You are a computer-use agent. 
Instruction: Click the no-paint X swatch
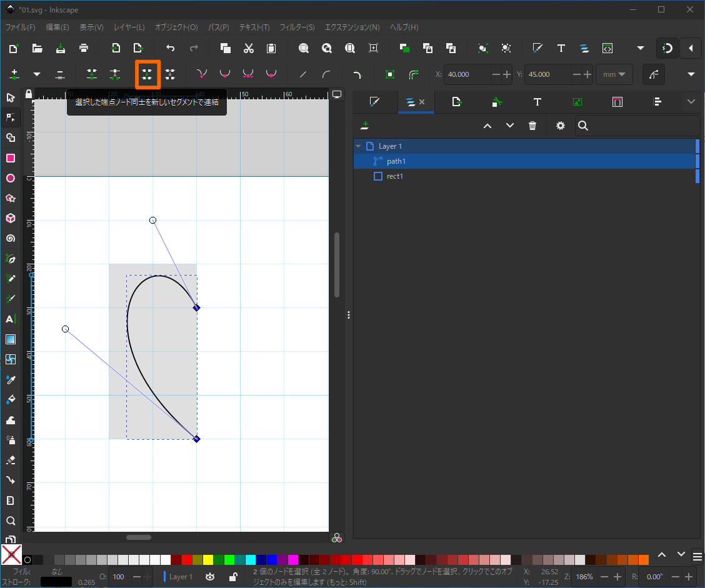(x=11, y=555)
